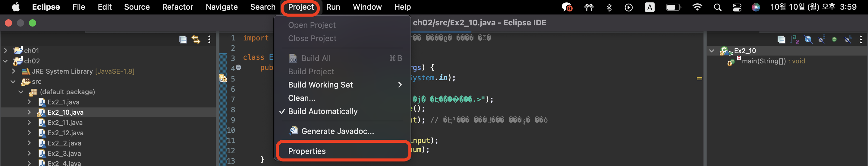Viewport: 868px width, 166px height.
Task: Open the Project menu
Action: (x=300, y=7)
